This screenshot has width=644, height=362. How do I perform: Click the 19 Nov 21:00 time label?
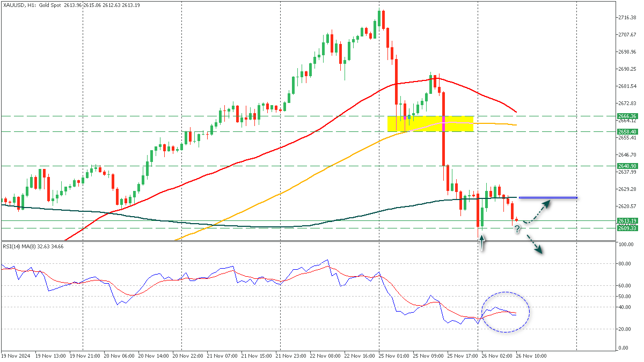[85, 356]
